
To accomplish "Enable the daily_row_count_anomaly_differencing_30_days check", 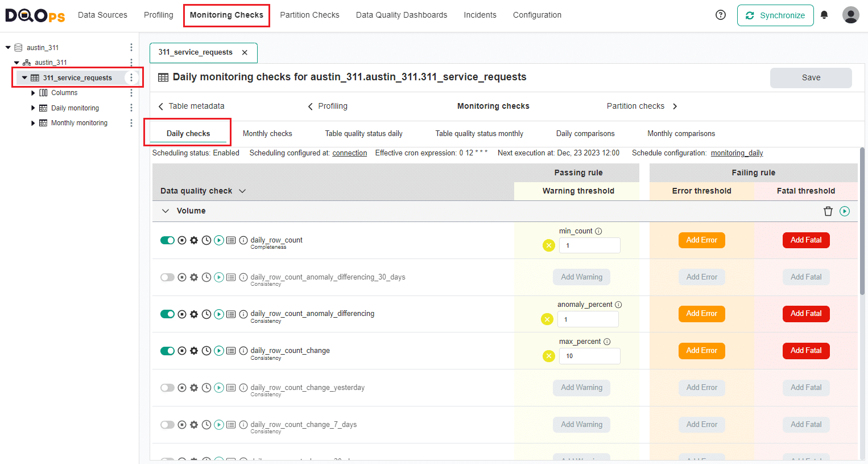I will 167,277.
